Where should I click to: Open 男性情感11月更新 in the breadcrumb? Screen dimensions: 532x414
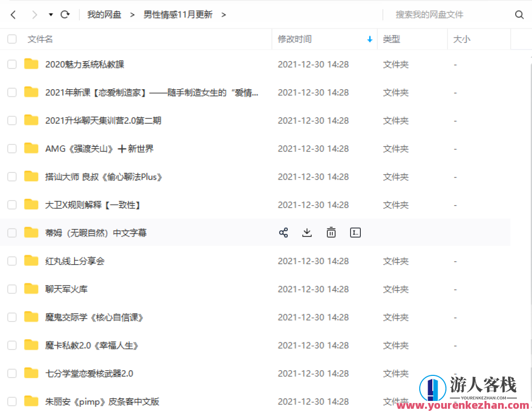click(178, 15)
